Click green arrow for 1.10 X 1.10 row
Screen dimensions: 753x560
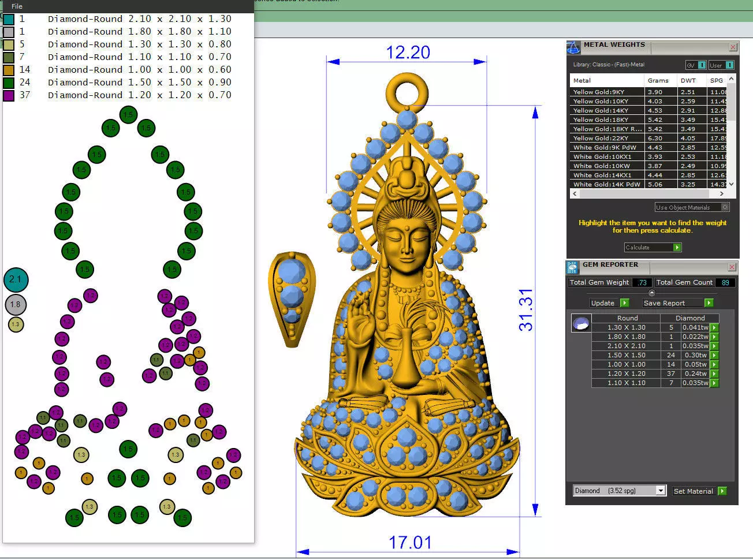tap(714, 383)
